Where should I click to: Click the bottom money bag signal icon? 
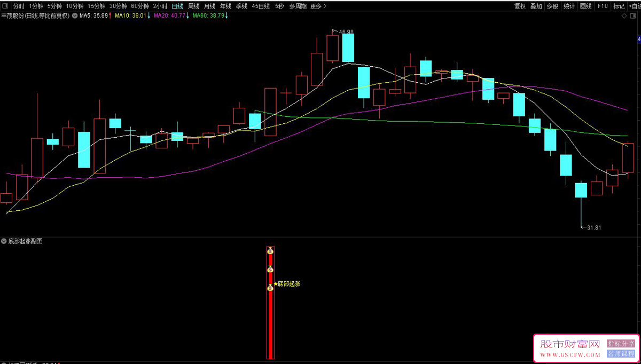pyautogui.click(x=270, y=288)
